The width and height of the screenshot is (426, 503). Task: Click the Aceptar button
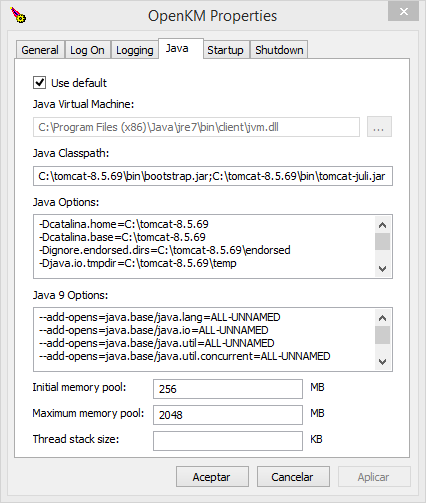pyautogui.click(x=212, y=477)
